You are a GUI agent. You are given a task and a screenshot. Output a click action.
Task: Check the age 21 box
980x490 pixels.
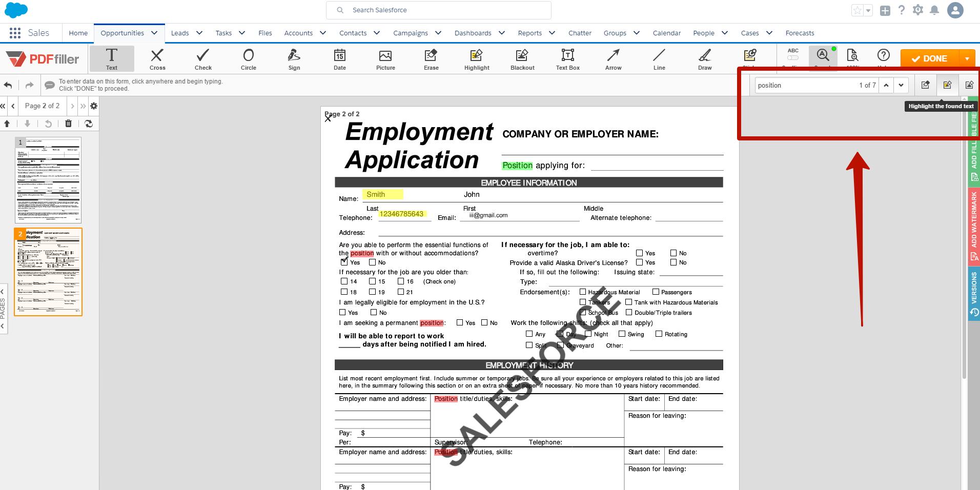[401, 292]
